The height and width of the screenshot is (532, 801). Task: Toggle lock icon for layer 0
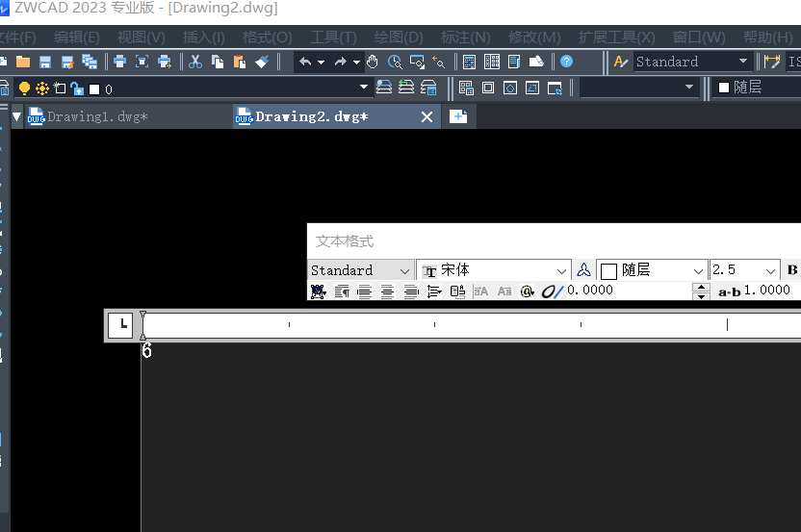(77, 89)
